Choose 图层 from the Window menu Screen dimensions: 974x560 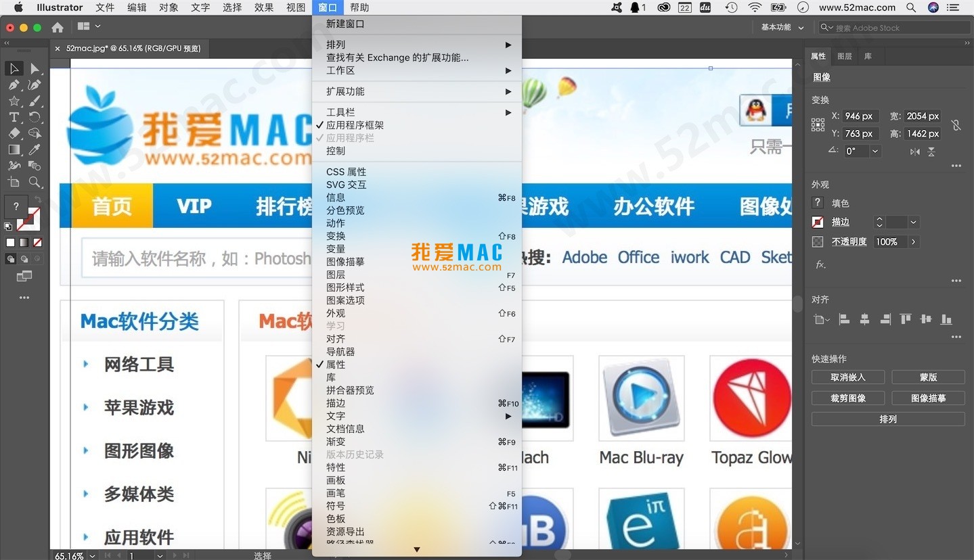(x=417, y=275)
